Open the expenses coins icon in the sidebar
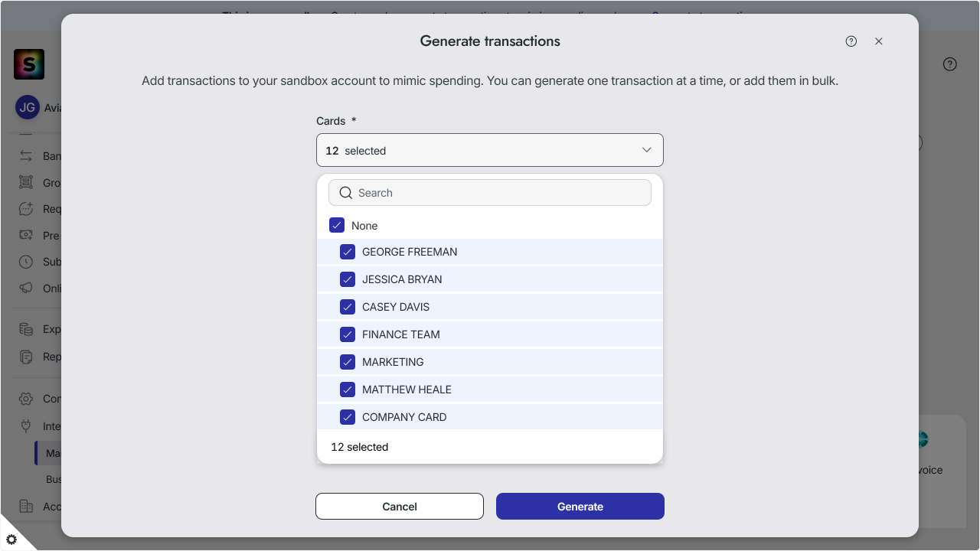Screen dimensions: 980x551 (x=26, y=329)
